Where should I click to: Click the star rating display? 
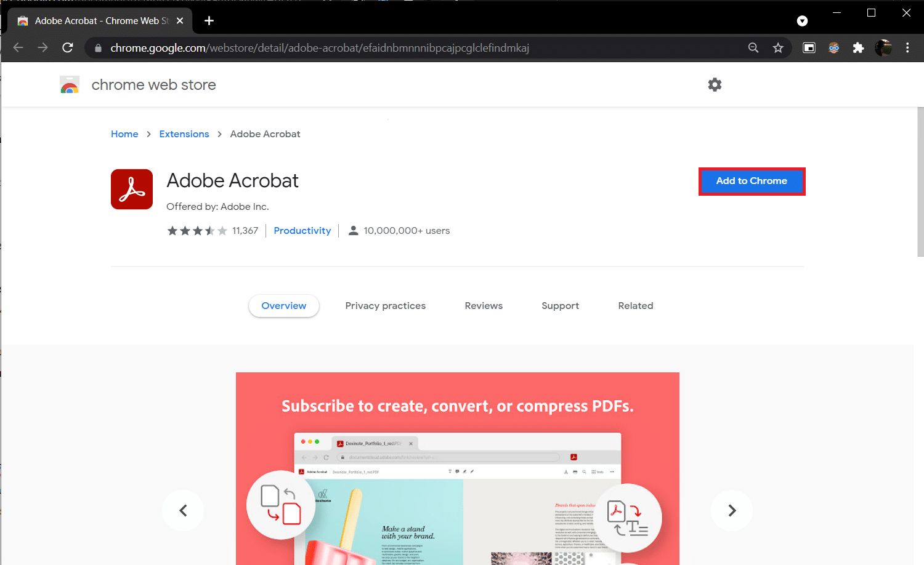click(x=197, y=231)
